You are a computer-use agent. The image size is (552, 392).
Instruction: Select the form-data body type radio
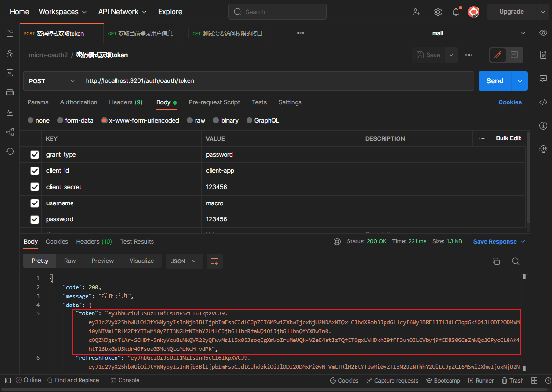(60, 120)
